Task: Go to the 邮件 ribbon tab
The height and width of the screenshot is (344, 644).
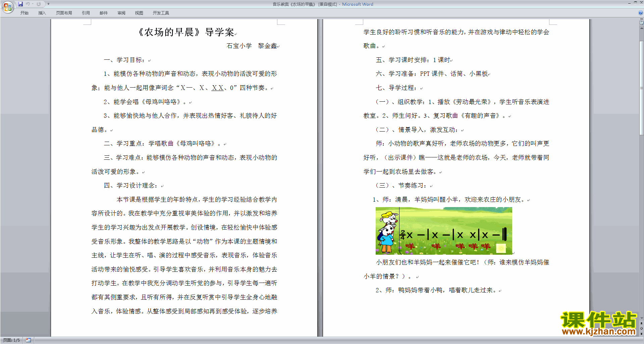Action: click(x=104, y=13)
